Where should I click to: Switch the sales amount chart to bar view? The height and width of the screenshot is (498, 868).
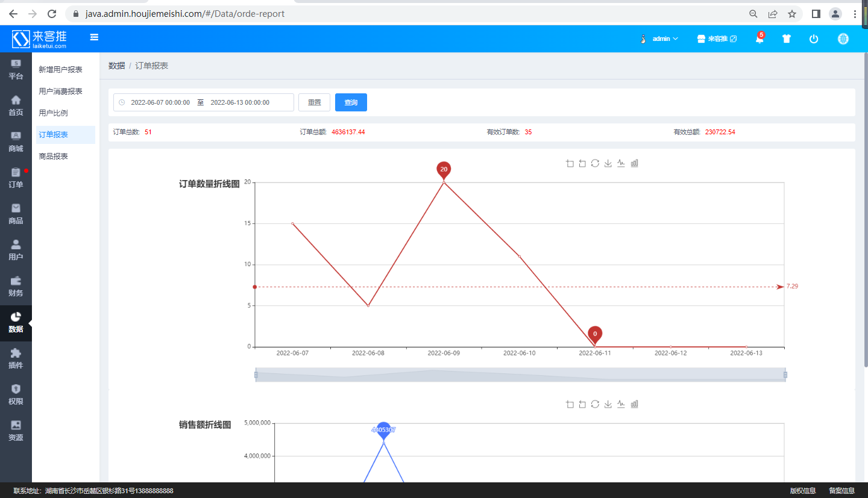point(634,404)
